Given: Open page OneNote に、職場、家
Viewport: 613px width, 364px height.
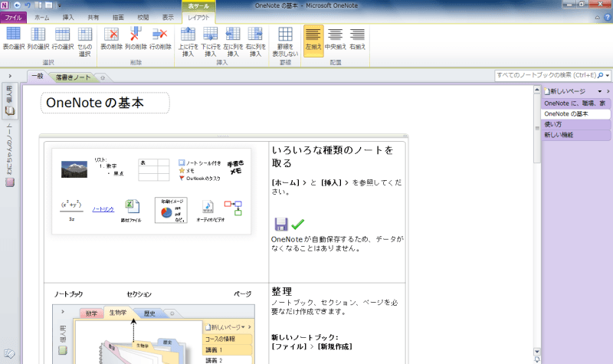Looking at the screenshot, I should tap(575, 103).
